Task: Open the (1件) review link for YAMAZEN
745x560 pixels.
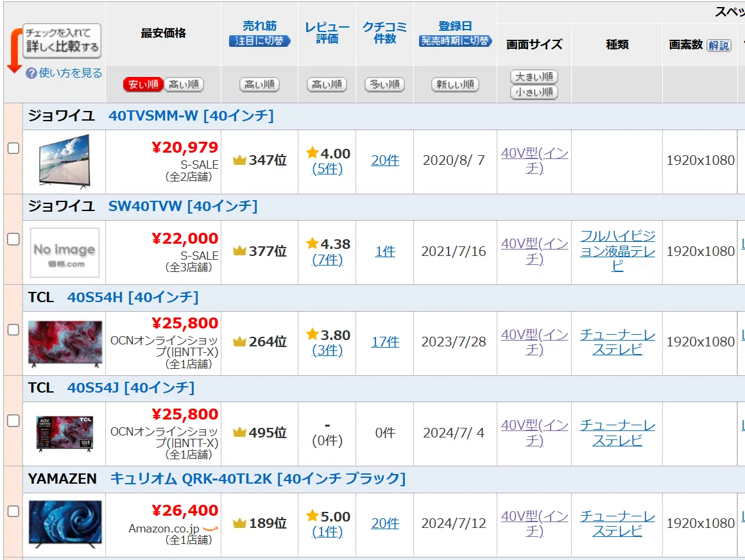Action: pyautogui.click(x=327, y=532)
